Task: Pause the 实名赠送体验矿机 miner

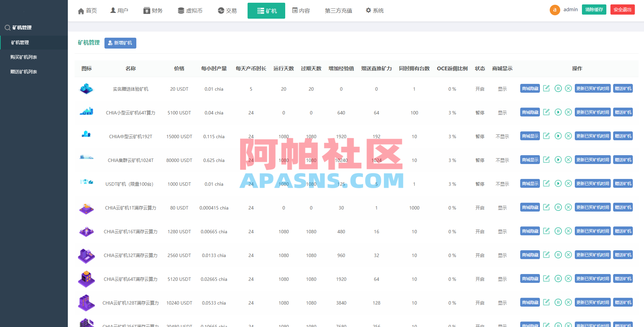Action: coord(558,88)
